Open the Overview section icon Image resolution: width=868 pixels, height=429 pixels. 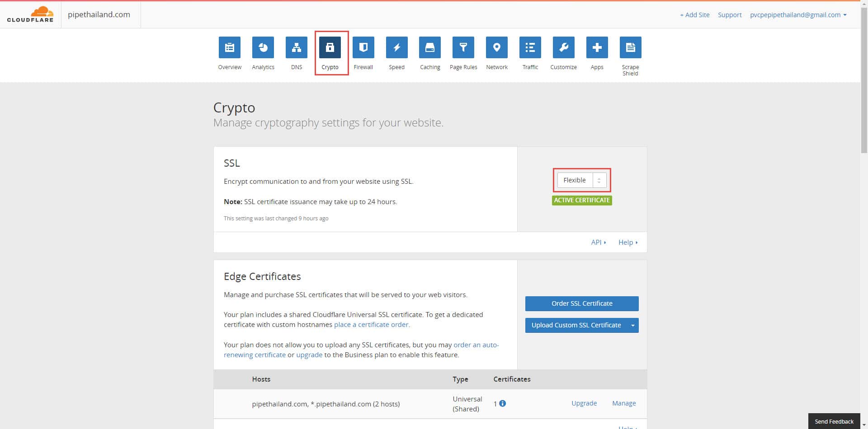point(230,47)
